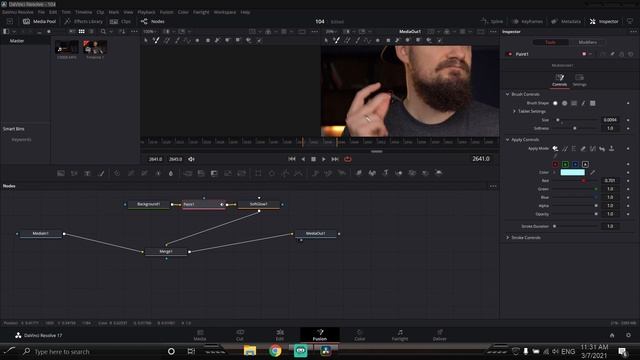Toggle the Nodes panel button
640x360 pixels.
(x=153, y=21)
